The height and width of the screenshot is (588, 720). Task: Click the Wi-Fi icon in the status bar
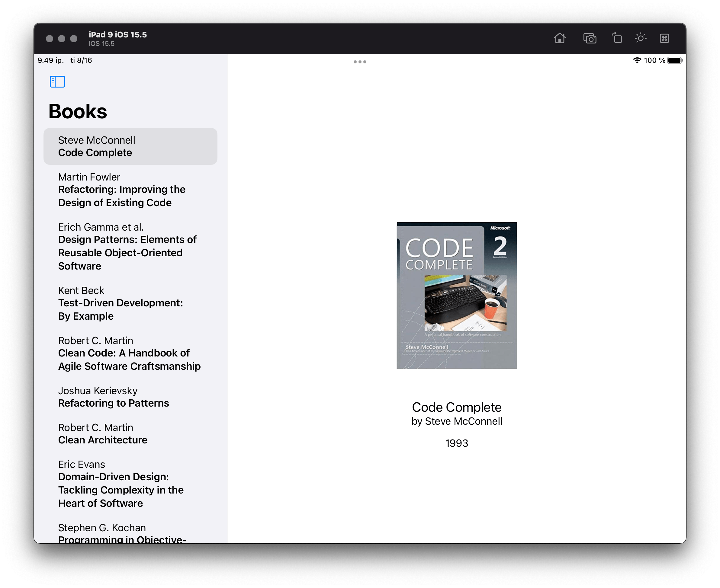637,60
